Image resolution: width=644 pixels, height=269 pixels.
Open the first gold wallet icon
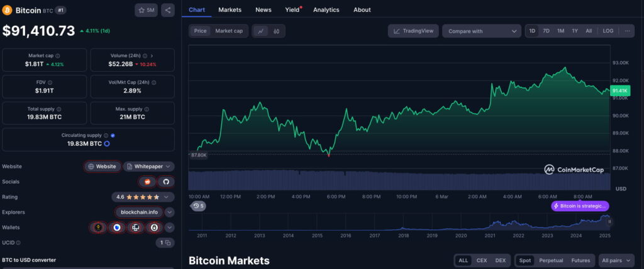99,227
